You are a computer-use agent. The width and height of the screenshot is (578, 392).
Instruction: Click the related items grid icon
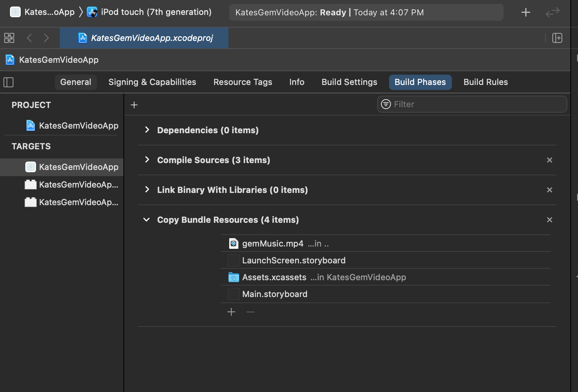[x=9, y=38]
